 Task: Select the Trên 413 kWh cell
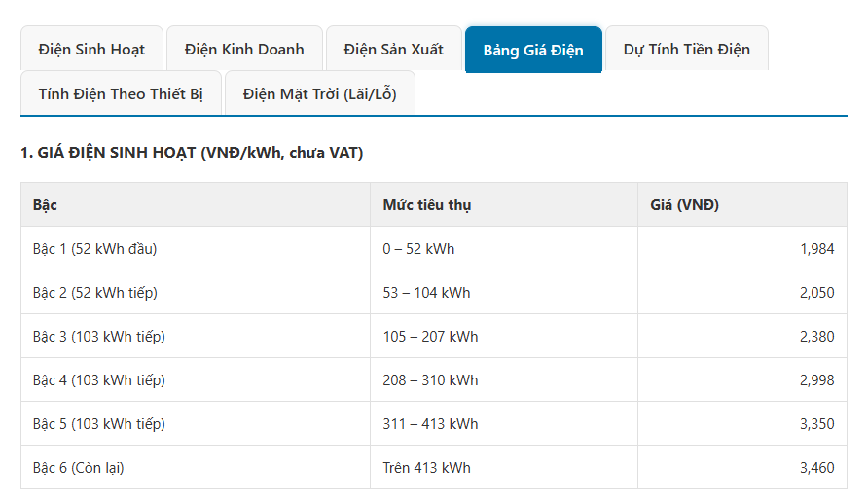click(426, 468)
